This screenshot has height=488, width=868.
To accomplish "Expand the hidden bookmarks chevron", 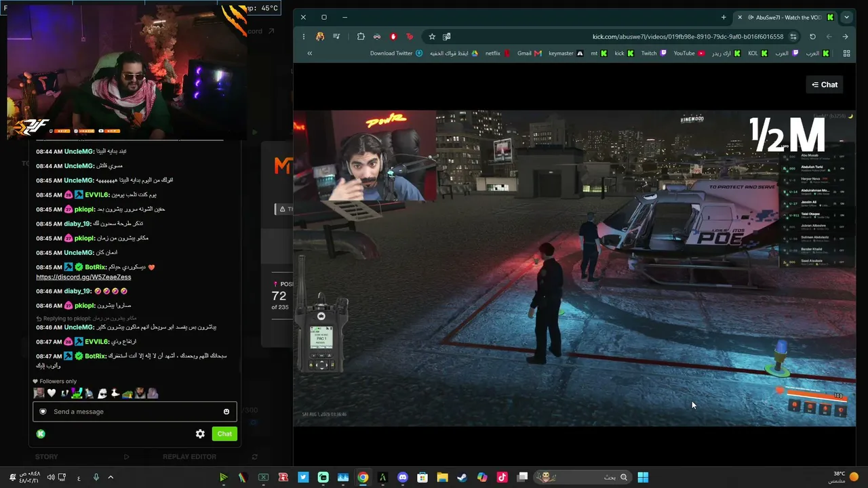I will 309,54.
